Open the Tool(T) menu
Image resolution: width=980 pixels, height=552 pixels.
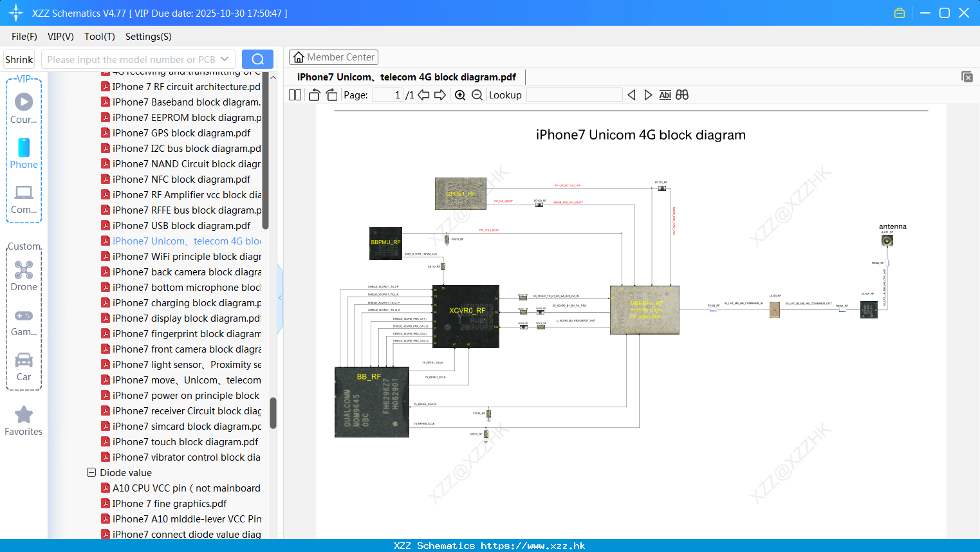[x=100, y=37]
